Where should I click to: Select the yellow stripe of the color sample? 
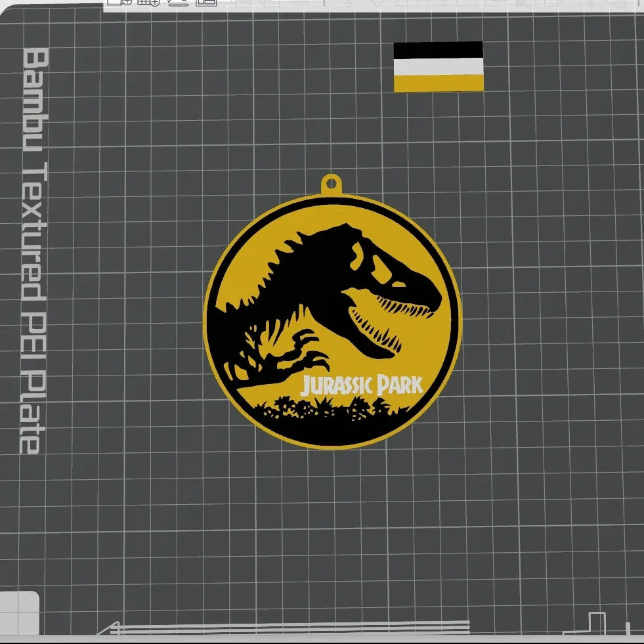tap(438, 83)
